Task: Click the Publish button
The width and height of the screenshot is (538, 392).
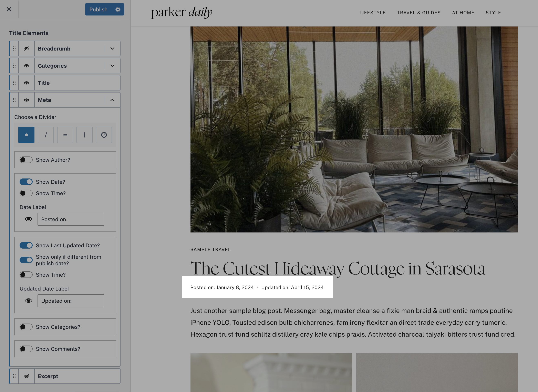Action: point(98,10)
